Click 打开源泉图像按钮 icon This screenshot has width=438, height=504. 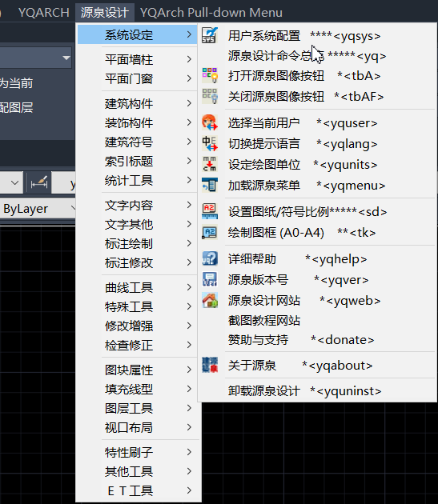click(210, 75)
